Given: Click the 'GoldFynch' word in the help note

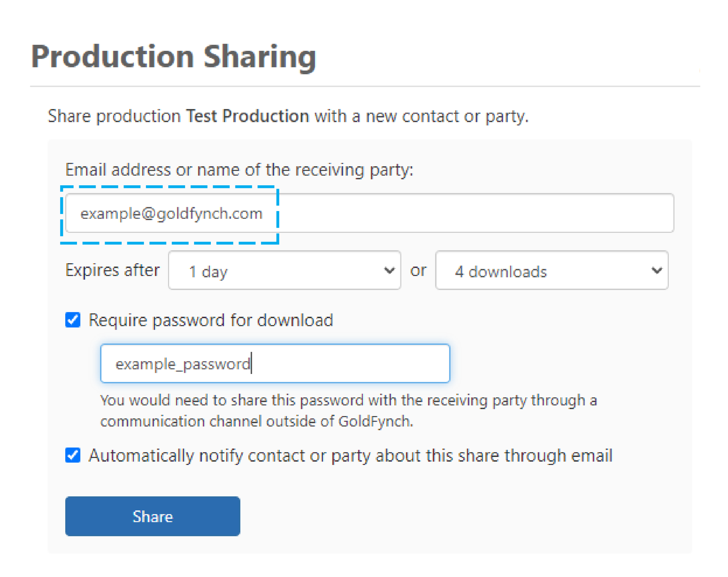Looking at the screenshot, I should [374, 421].
